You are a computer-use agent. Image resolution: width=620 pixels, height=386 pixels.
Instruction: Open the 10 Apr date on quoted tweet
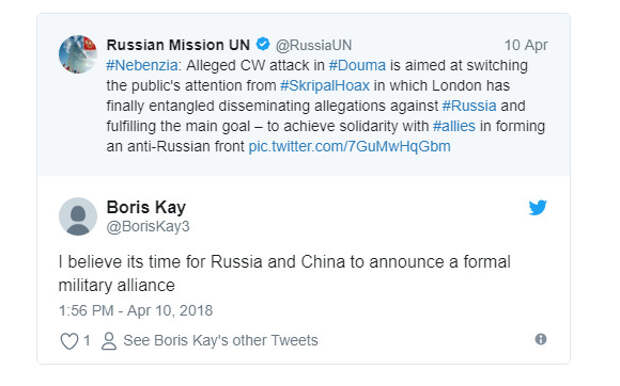526,45
